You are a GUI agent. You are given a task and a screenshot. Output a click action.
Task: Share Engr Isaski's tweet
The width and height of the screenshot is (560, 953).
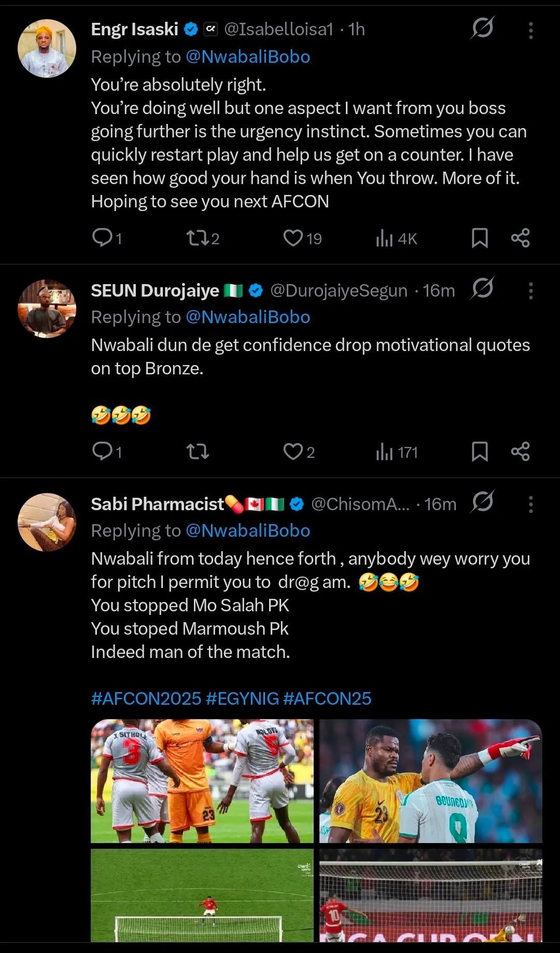pyautogui.click(x=520, y=238)
